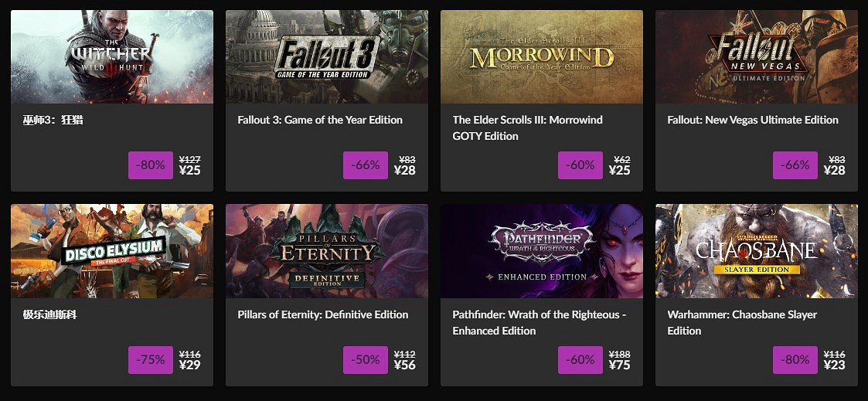Open The Witcher 3 Wild Hunt cover image

112,56
